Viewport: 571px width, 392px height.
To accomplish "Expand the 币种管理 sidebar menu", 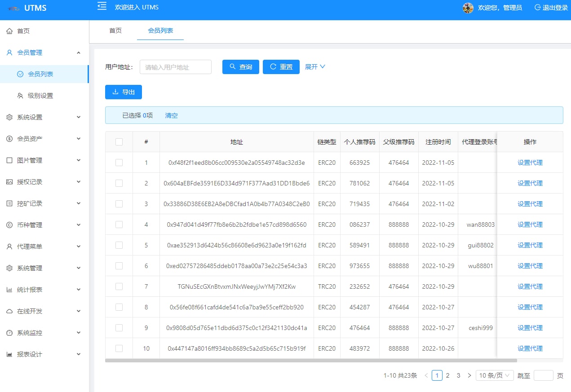I will tap(44, 225).
